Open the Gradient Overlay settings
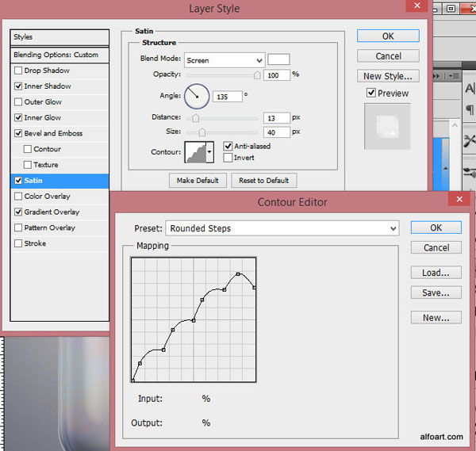The width and height of the screenshot is (476, 451). pos(52,212)
